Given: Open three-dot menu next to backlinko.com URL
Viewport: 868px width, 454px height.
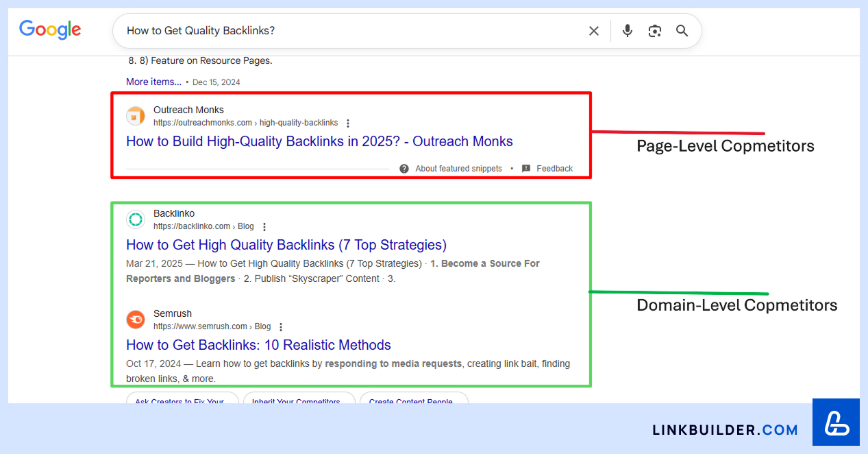Looking at the screenshot, I should 264,227.
